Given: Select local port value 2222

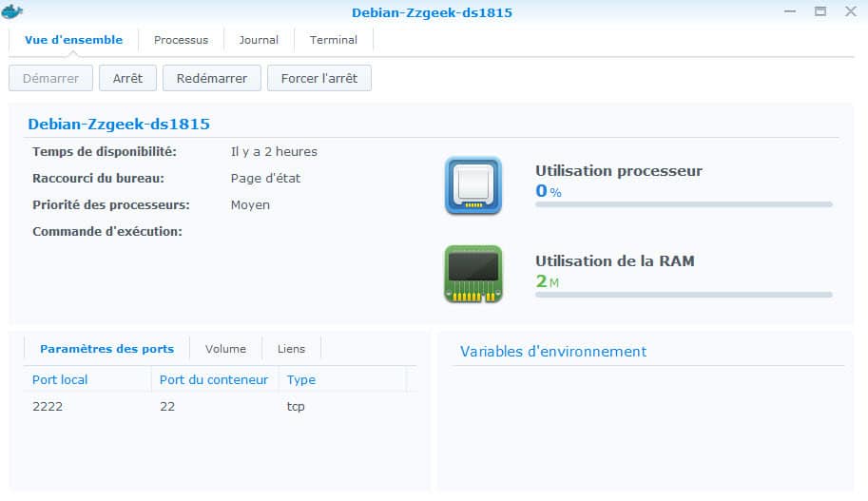Looking at the screenshot, I should pos(48,406).
